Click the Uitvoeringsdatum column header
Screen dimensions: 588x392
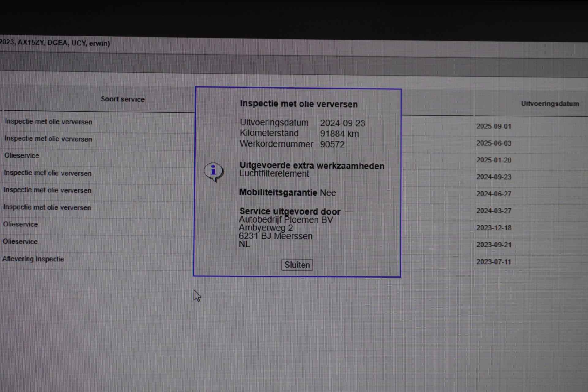(x=550, y=104)
